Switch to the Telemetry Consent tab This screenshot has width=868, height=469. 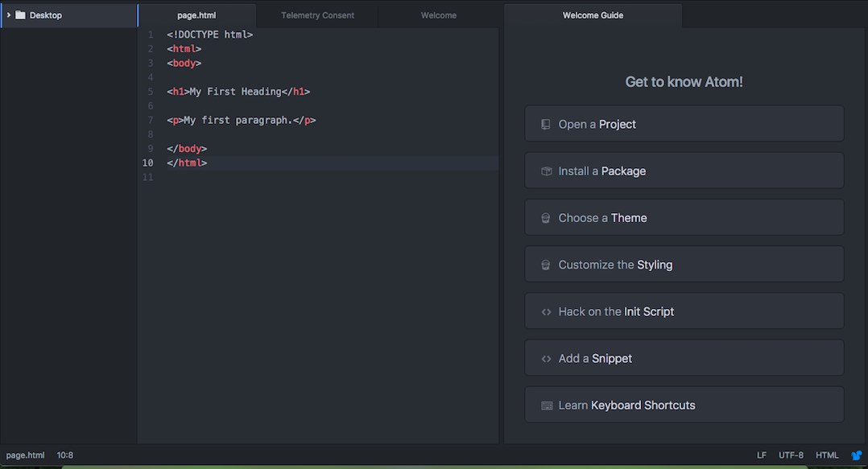tap(318, 15)
